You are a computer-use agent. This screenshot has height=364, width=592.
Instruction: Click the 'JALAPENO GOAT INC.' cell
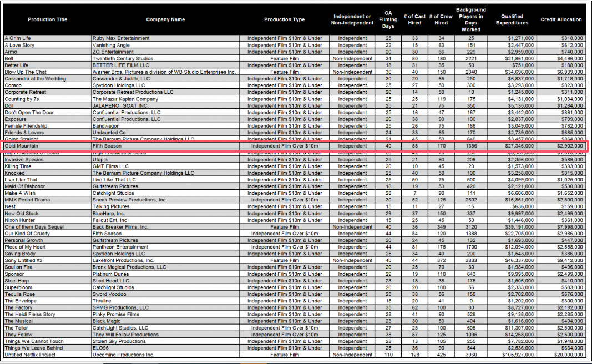point(165,106)
